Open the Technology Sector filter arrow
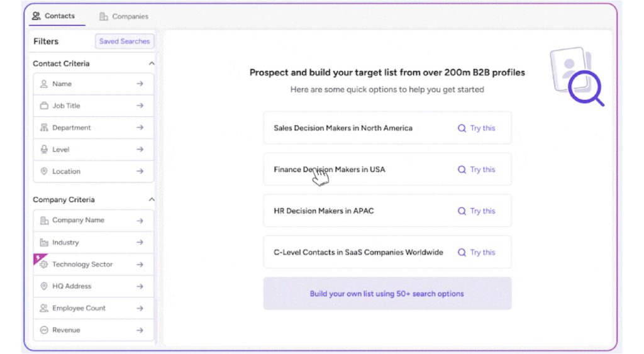Screen dimensions: 644x354 coord(140,265)
